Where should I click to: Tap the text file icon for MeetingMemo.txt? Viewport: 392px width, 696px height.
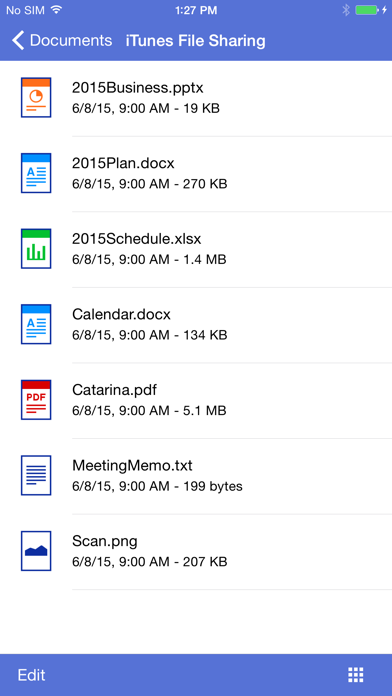[x=36, y=475]
